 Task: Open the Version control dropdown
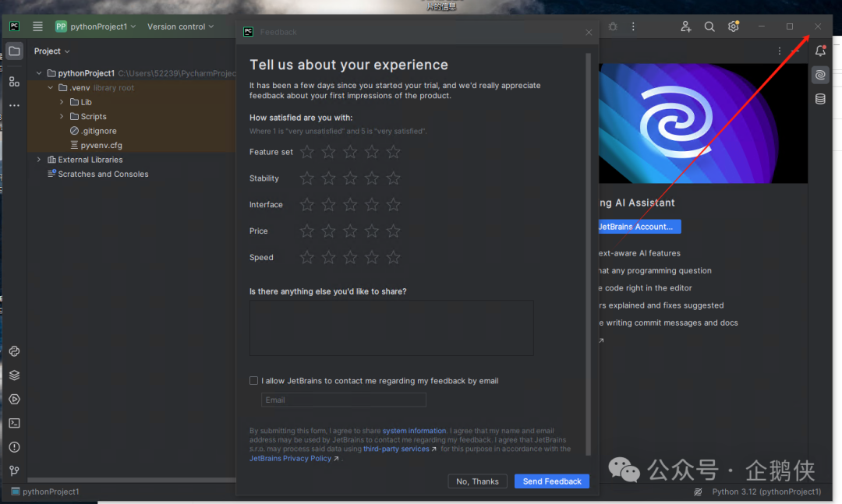coord(180,26)
